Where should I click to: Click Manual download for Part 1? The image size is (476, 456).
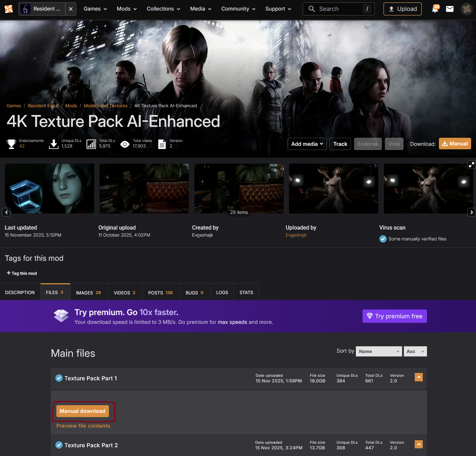pos(83,411)
